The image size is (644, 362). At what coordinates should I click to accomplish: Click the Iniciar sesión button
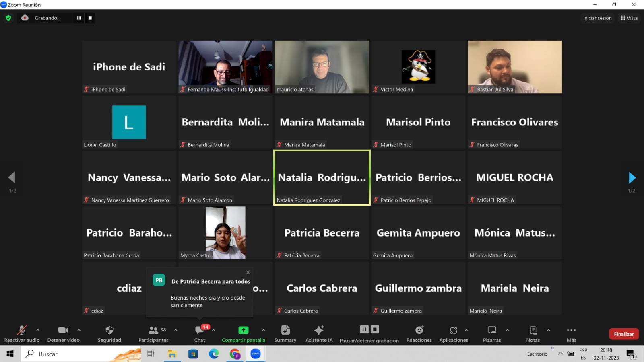[597, 18]
